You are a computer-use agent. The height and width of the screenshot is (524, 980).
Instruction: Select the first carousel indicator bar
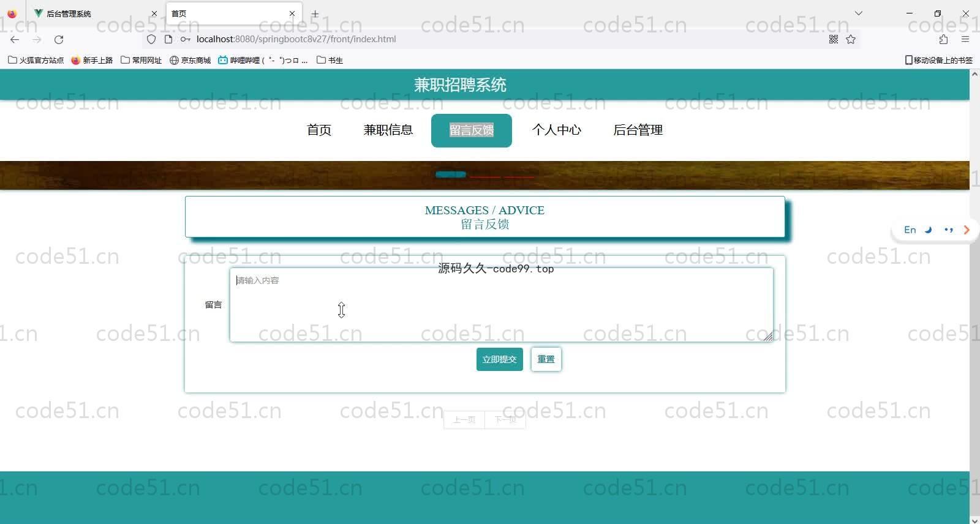pos(450,174)
